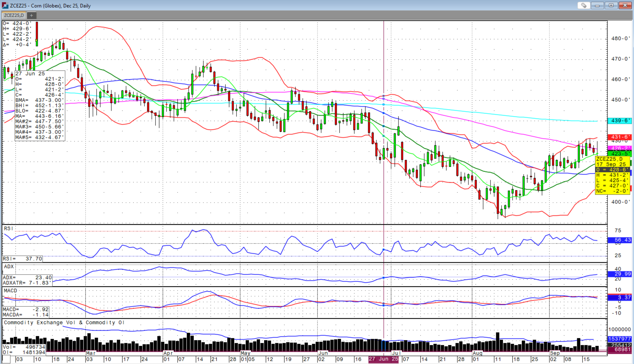Click the 27 Jun 25 cursor data box
634x364 pixels.
(x=40, y=106)
